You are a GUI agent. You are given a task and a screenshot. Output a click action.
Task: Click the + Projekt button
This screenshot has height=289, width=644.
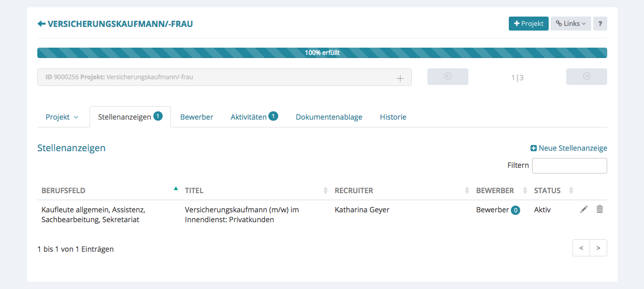(528, 24)
